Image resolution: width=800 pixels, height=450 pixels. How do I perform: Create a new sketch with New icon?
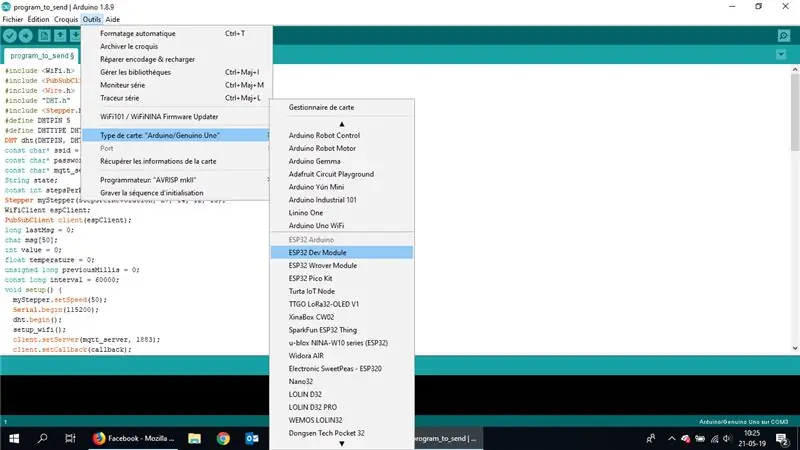pos(44,35)
